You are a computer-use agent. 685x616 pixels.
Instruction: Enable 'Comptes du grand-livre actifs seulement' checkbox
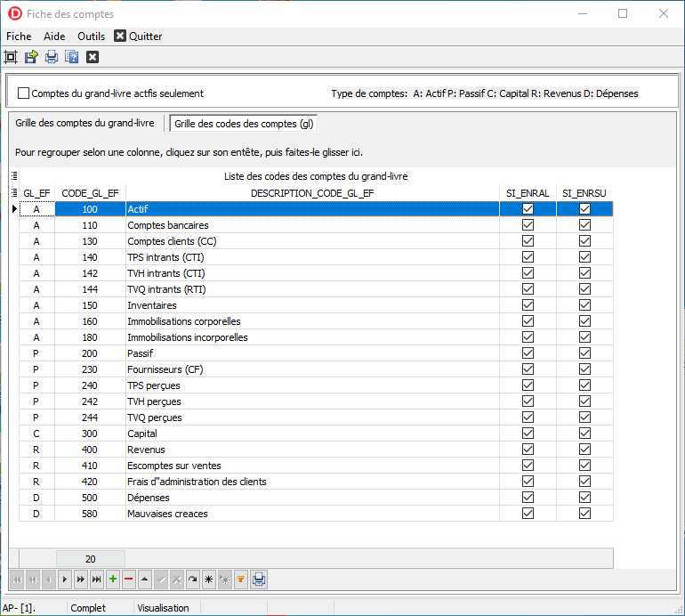24,93
